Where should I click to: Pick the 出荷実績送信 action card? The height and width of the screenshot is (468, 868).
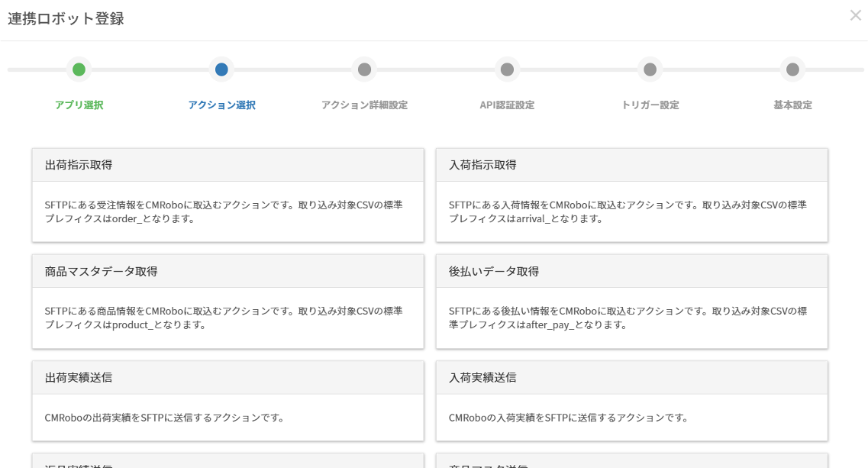(228, 401)
